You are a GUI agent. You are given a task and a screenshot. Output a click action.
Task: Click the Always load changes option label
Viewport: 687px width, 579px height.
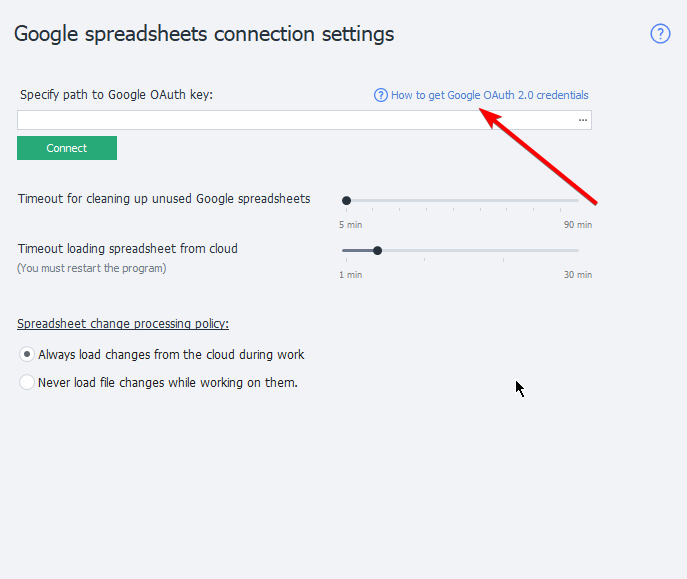(171, 354)
